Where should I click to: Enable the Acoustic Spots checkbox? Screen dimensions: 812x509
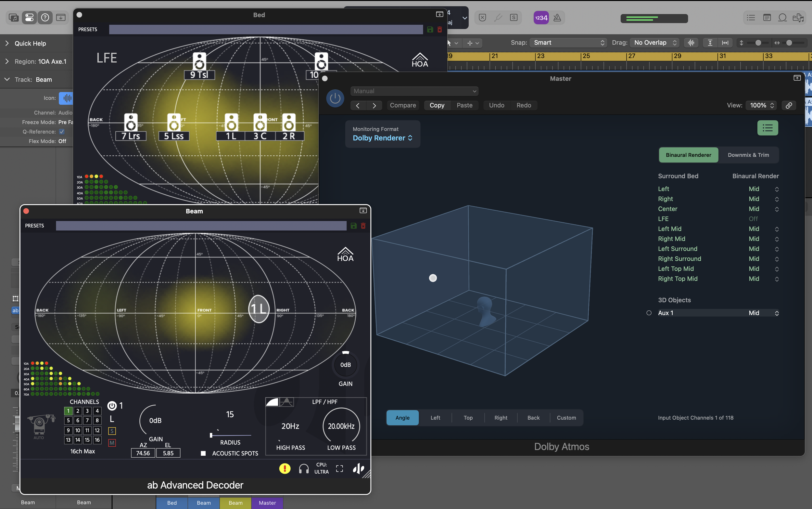[x=203, y=453]
